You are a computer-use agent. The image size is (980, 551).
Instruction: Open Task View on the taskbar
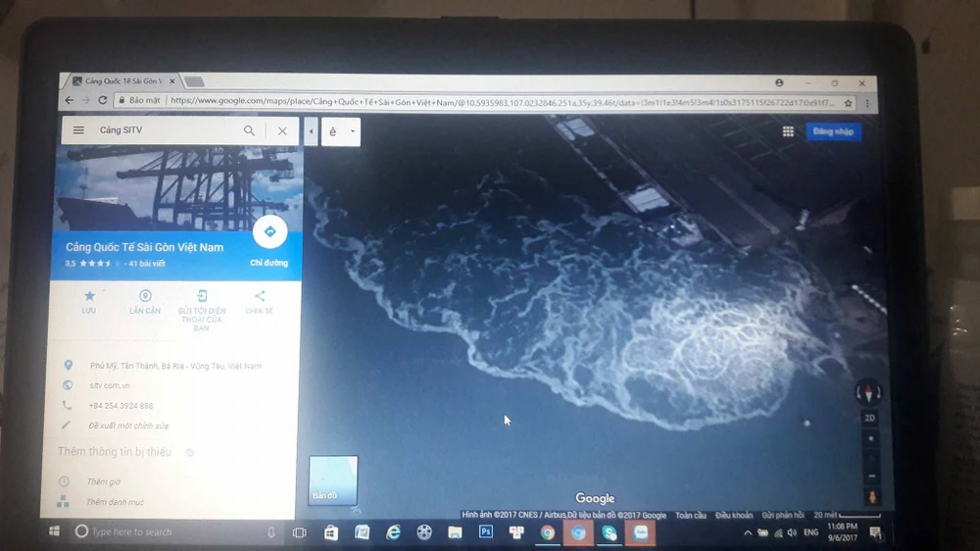pyautogui.click(x=299, y=533)
